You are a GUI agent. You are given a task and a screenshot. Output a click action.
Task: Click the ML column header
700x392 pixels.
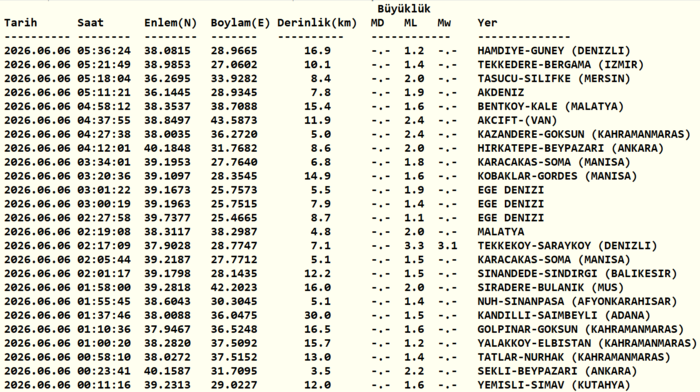click(x=410, y=23)
